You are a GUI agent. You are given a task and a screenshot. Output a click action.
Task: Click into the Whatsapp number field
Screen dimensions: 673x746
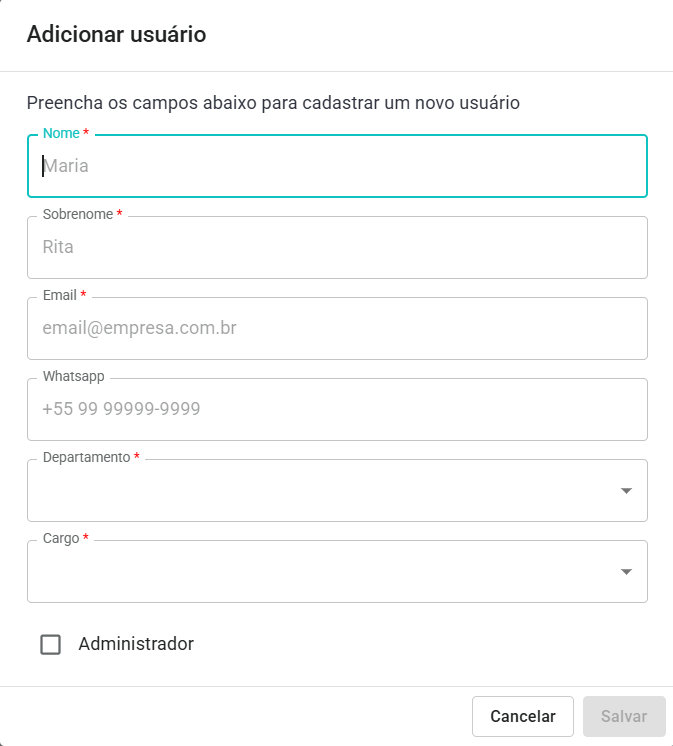337,409
